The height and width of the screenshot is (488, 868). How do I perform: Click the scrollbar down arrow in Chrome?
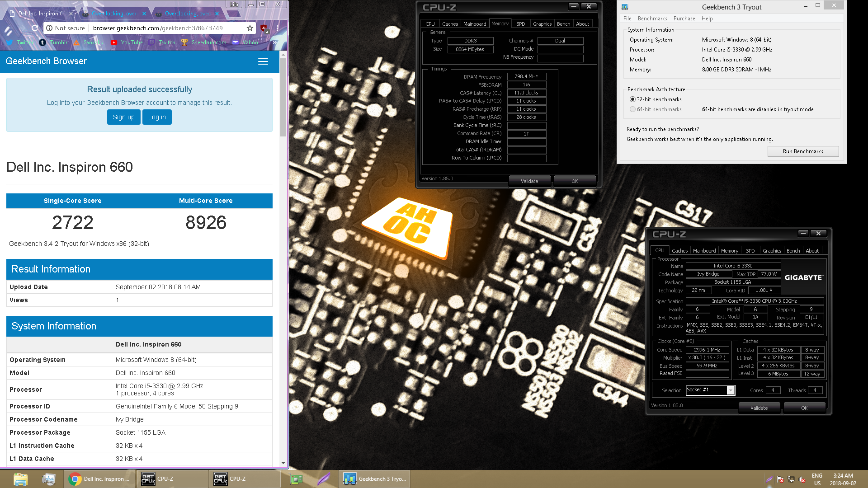click(283, 463)
